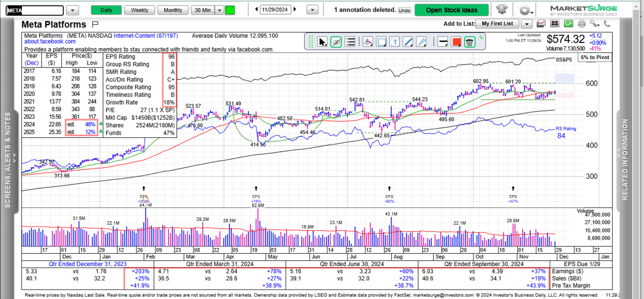644x299 pixels.
Task: Select the Daily chart period
Action: (106, 10)
